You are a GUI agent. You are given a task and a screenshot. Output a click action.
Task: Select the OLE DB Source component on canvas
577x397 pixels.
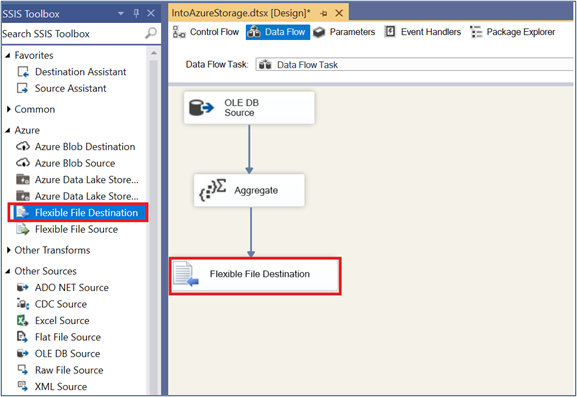[249, 108]
